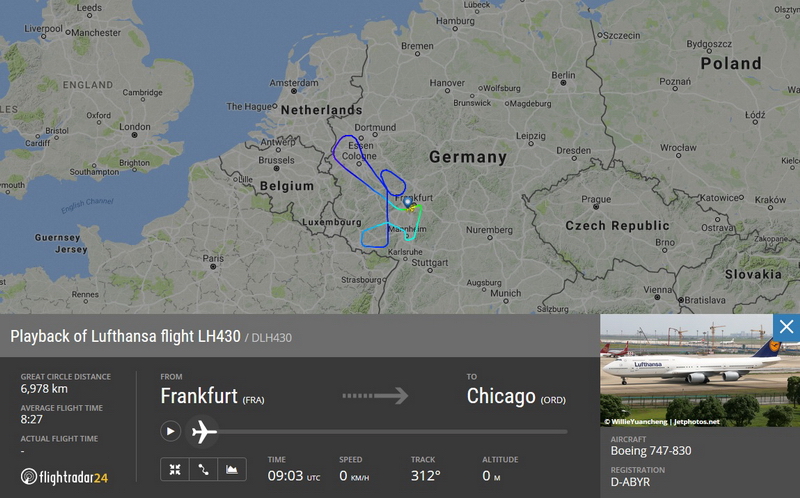Open the altitude graph icon
Image resolution: width=800 pixels, height=498 pixels.
pos(232,469)
